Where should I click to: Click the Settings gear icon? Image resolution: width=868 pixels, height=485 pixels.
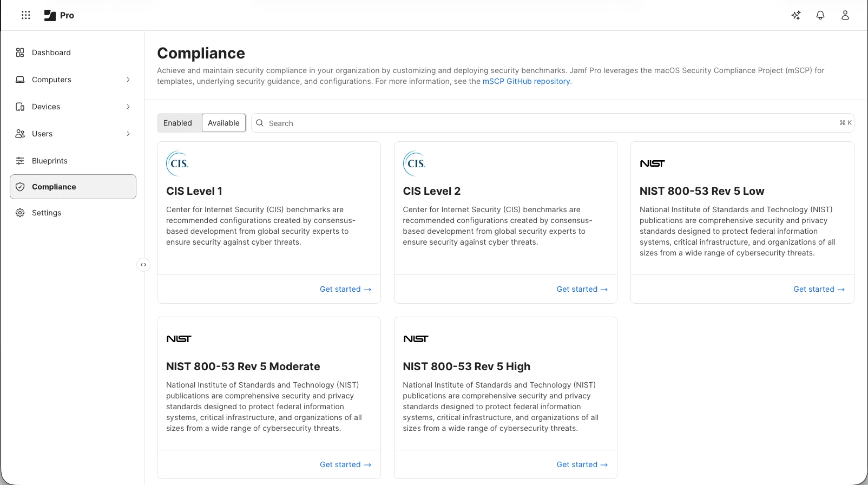20,213
